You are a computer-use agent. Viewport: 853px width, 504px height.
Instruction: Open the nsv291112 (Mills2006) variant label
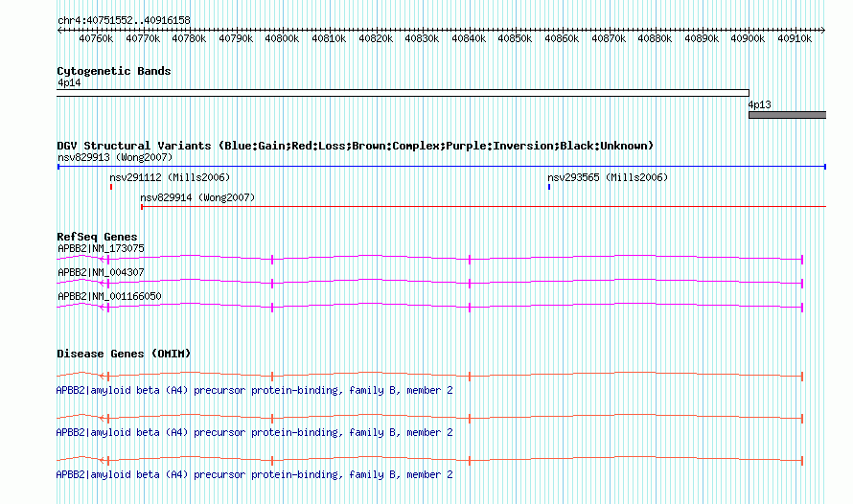(170, 178)
